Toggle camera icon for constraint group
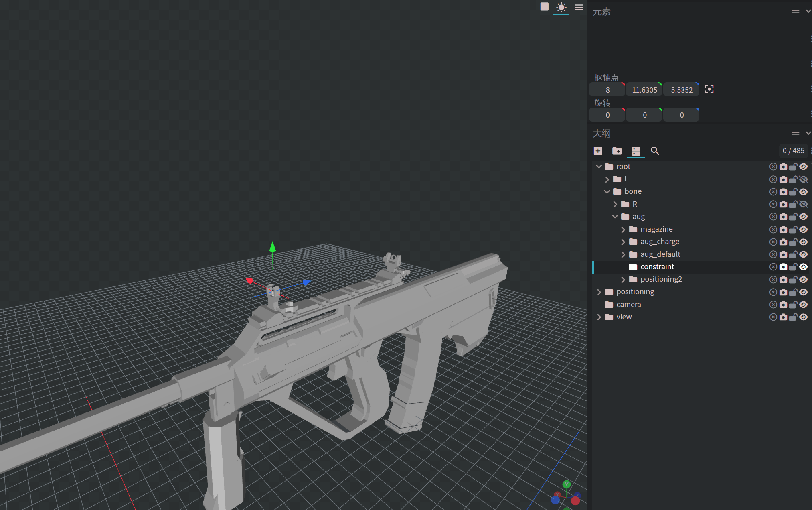The image size is (812, 510). pos(783,267)
